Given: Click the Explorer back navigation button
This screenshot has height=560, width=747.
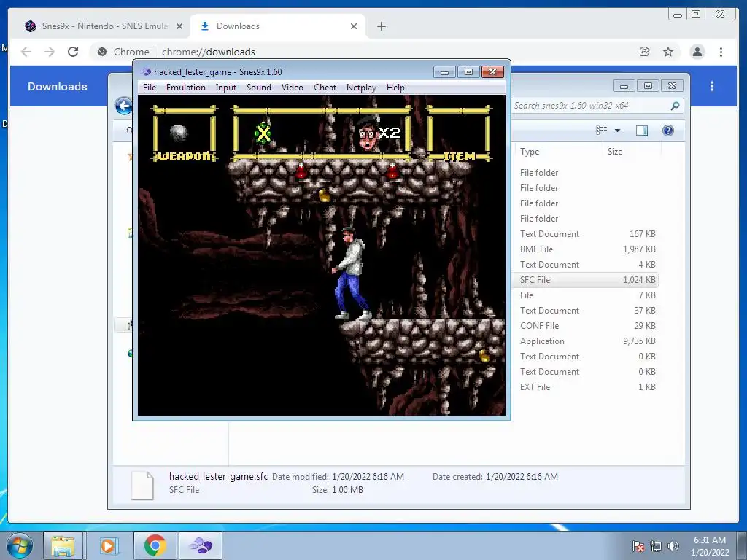Looking at the screenshot, I should pos(124,106).
